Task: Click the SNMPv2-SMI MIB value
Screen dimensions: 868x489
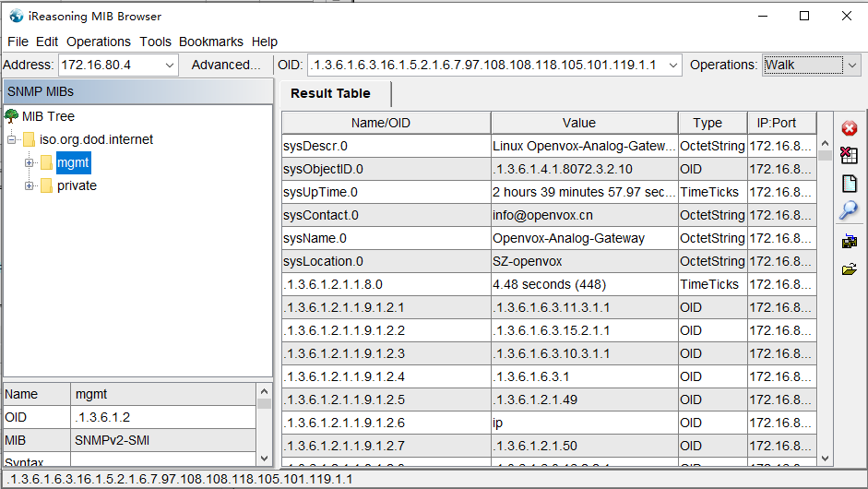Action: tap(163, 441)
